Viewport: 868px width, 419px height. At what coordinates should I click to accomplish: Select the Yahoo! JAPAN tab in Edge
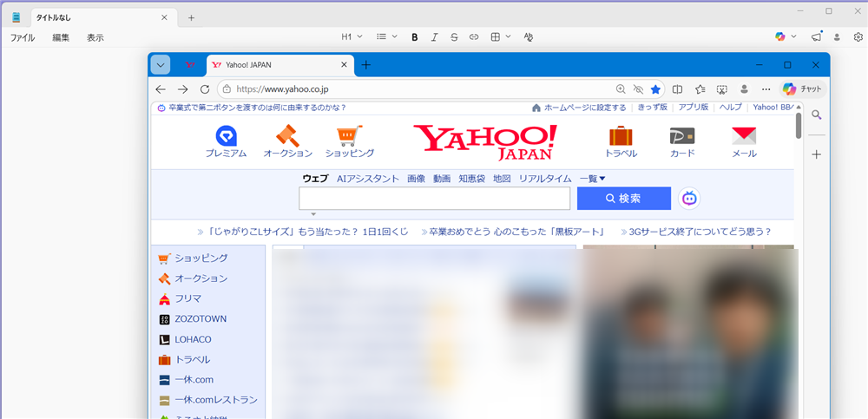(x=279, y=65)
